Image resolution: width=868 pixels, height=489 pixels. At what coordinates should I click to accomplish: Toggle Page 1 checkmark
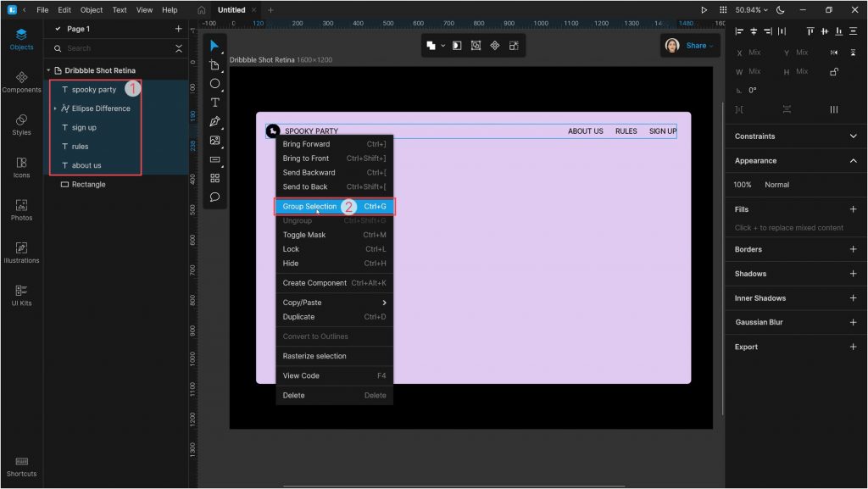58,29
